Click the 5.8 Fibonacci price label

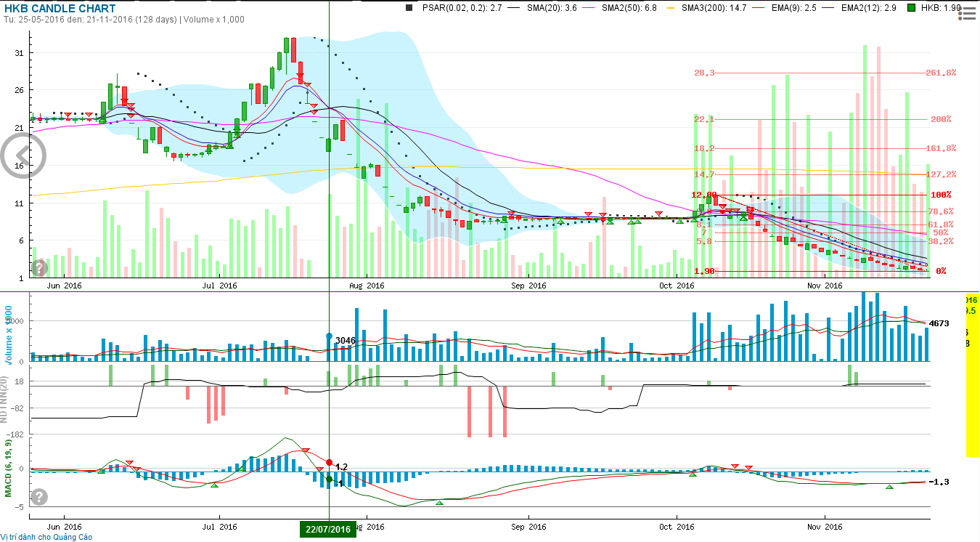click(704, 241)
